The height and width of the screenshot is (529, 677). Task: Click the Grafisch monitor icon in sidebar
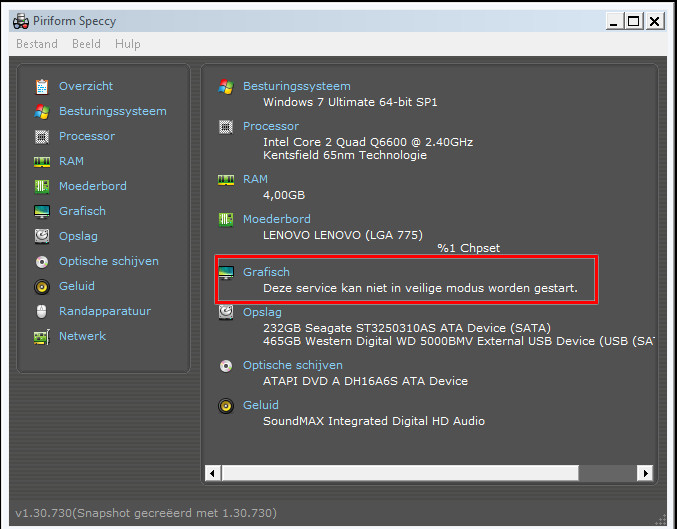click(x=42, y=212)
